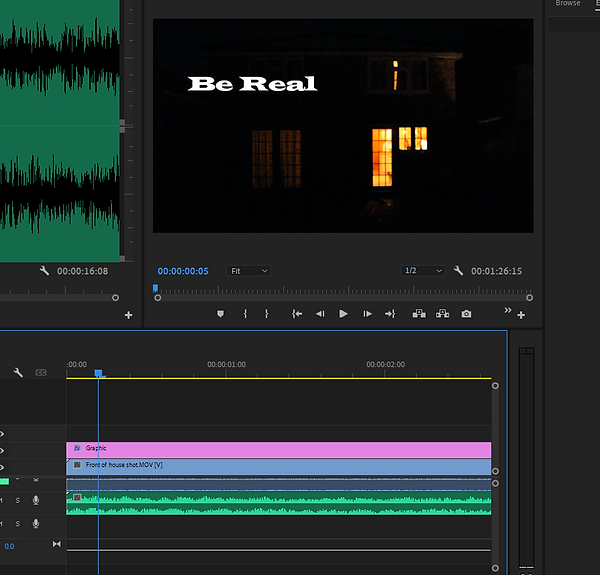The image size is (600, 575).
Task: Enable voice-over record on the lower audio track
Action: coord(36,523)
